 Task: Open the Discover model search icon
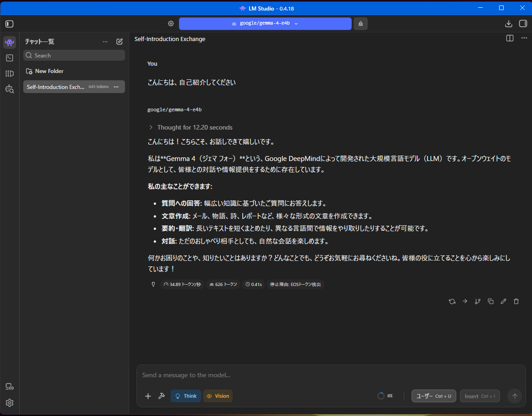(x=10, y=89)
